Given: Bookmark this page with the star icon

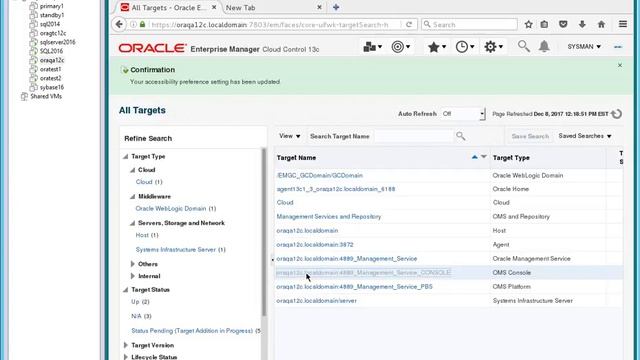Looking at the screenshot, I should pos(529,24).
